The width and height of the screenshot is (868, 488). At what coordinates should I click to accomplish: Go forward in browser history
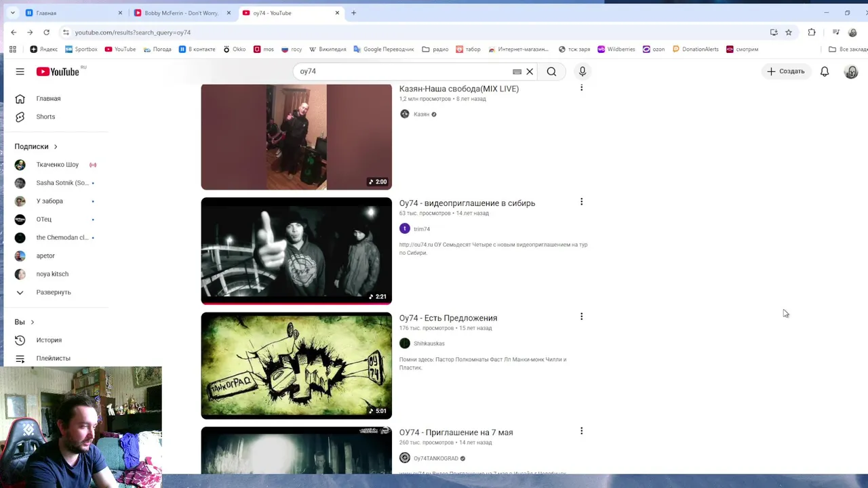pos(30,33)
